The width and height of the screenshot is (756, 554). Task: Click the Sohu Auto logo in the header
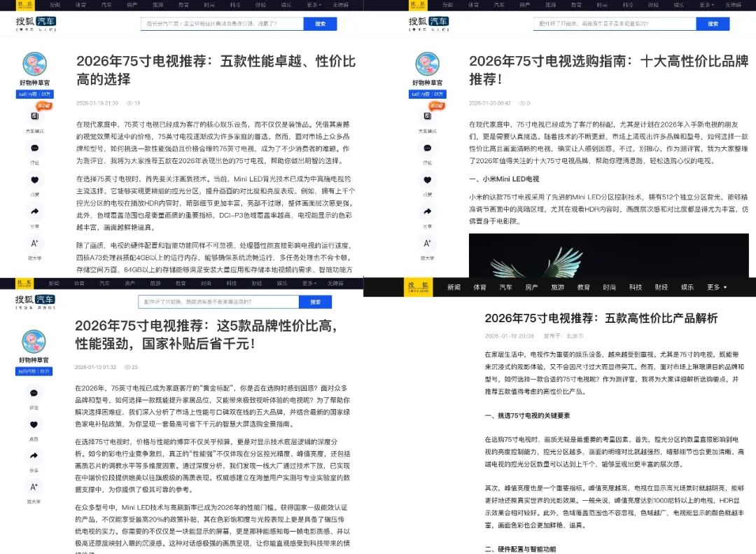coord(34,24)
